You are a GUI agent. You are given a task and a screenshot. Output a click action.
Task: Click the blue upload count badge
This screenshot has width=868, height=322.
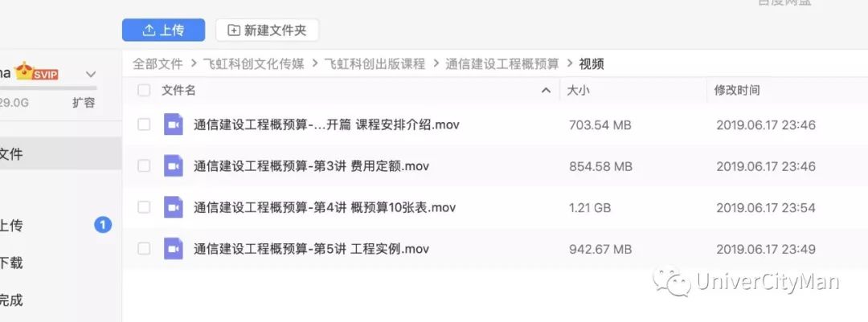click(102, 225)
